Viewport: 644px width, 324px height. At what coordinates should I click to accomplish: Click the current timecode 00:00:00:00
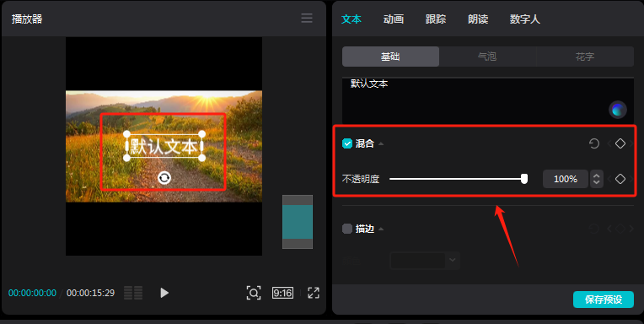pos(32,293)
